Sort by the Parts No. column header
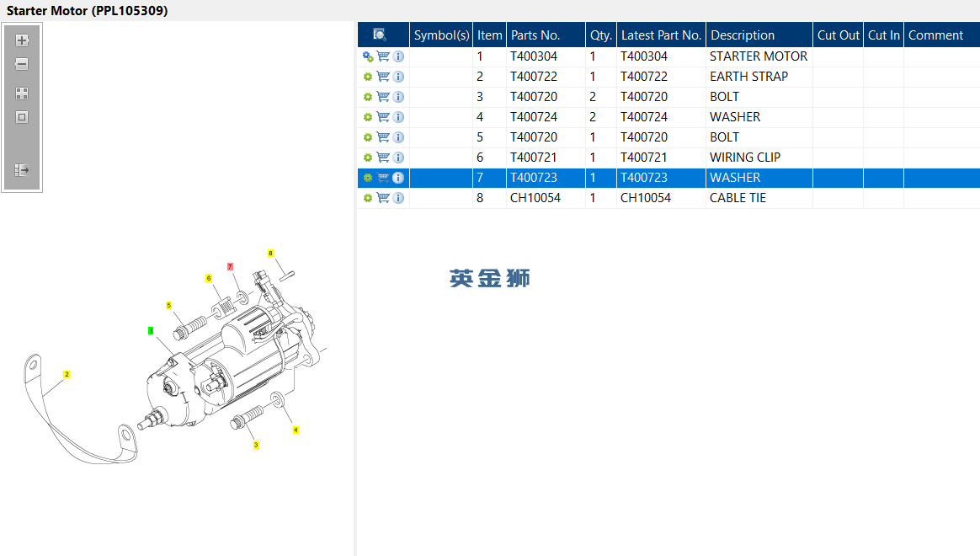Image resolution: width=980 pixels, height=556 pixels. [x=546, y=35]
